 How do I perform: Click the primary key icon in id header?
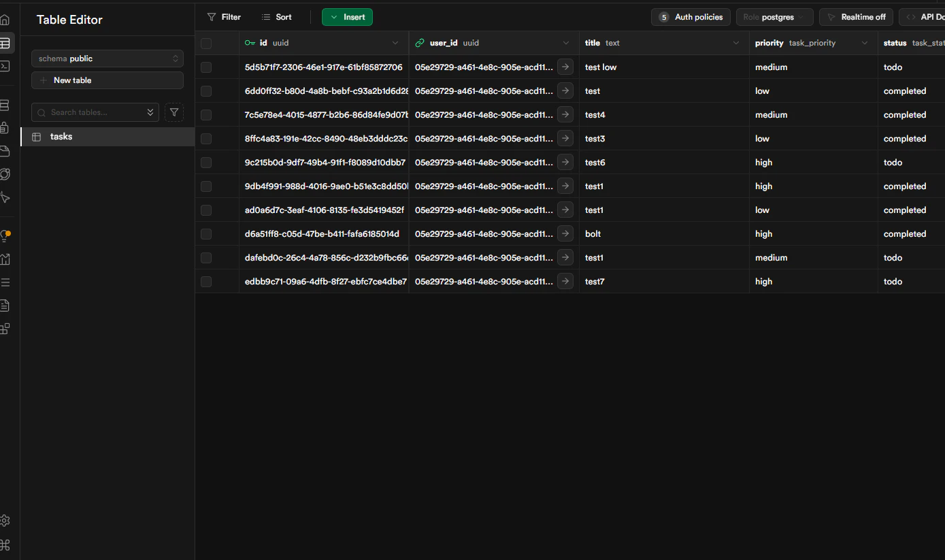(250, 43)
